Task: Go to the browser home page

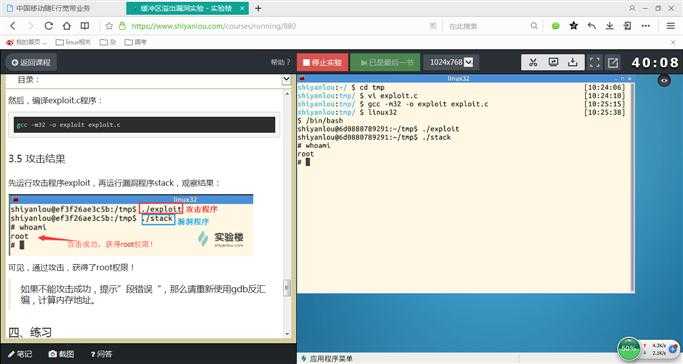Action: (66, 26)
